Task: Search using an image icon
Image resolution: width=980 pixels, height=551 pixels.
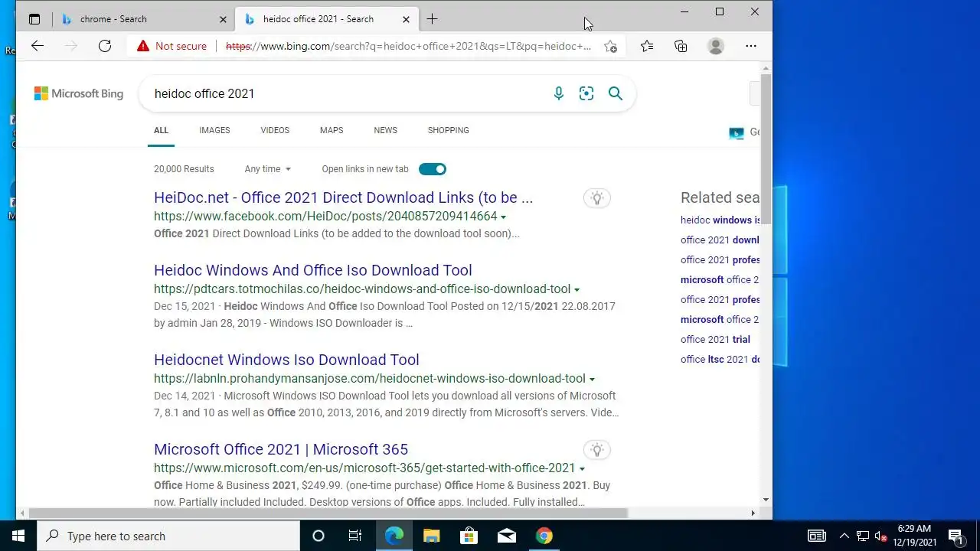Action: (x=586, y=93)
